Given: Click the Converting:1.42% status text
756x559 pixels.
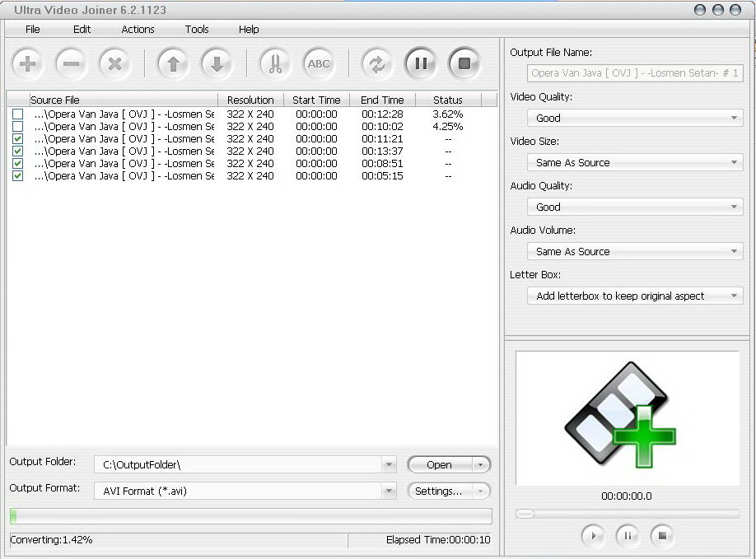Looking at the screenshot, I should [x=51, y=540].
